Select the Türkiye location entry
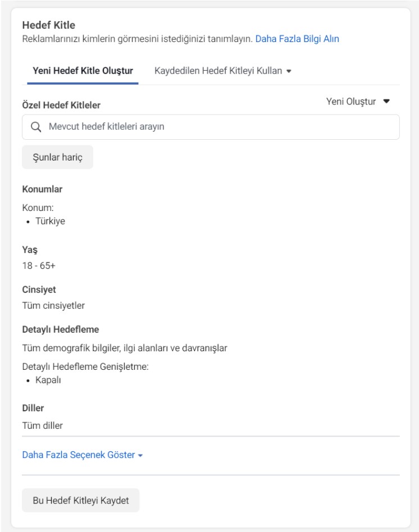Image resolution: width=419 pixels, height=532 pixels. point(50,221)
